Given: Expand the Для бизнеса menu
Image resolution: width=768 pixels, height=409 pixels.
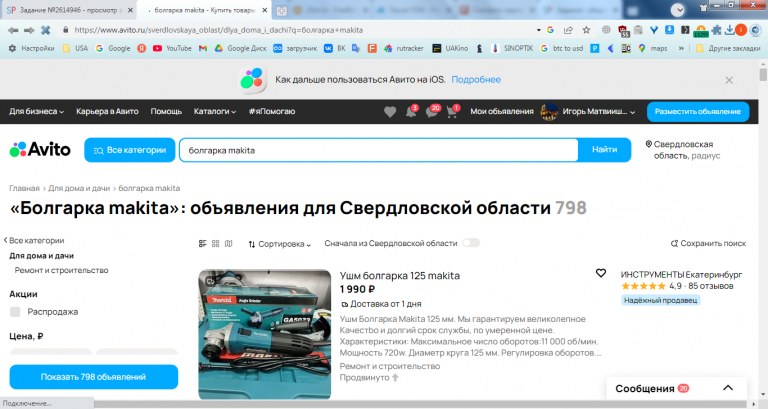Looking at the screenshot, I should [36, 112].
